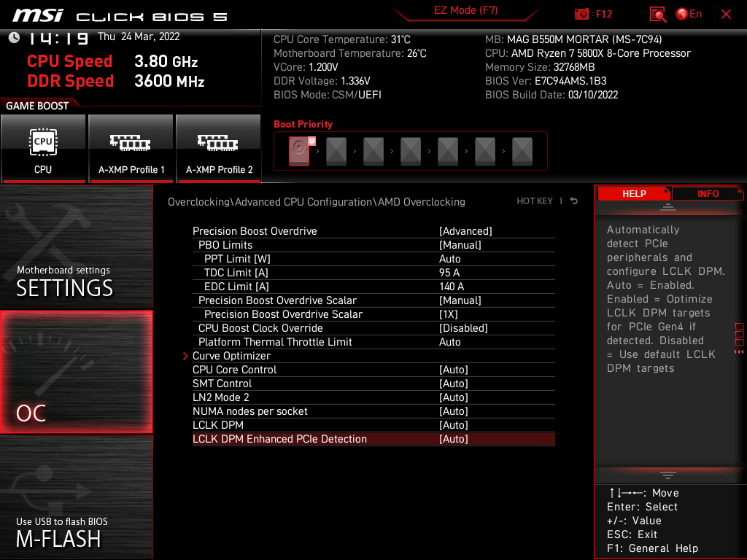The width and height of the screenshot is (747, 560).
Task: Click the CPU Speed 3.80 GHz readout
Action: coord(112,61)
